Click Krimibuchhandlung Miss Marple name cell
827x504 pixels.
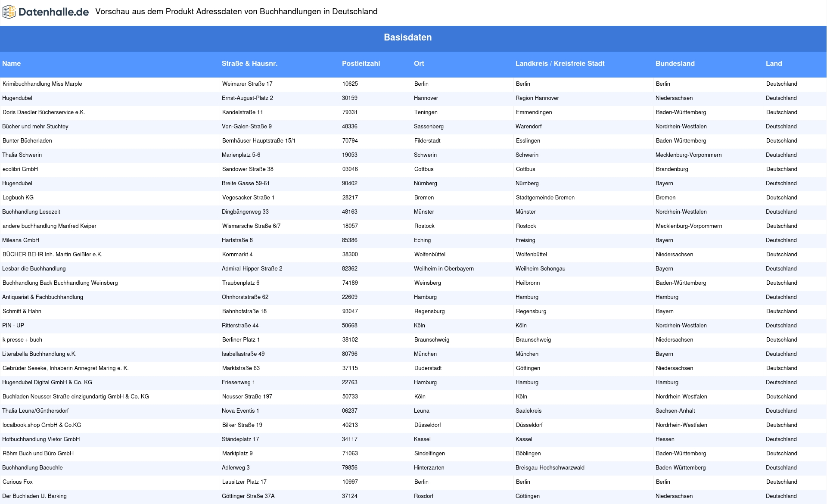[42, 84]
